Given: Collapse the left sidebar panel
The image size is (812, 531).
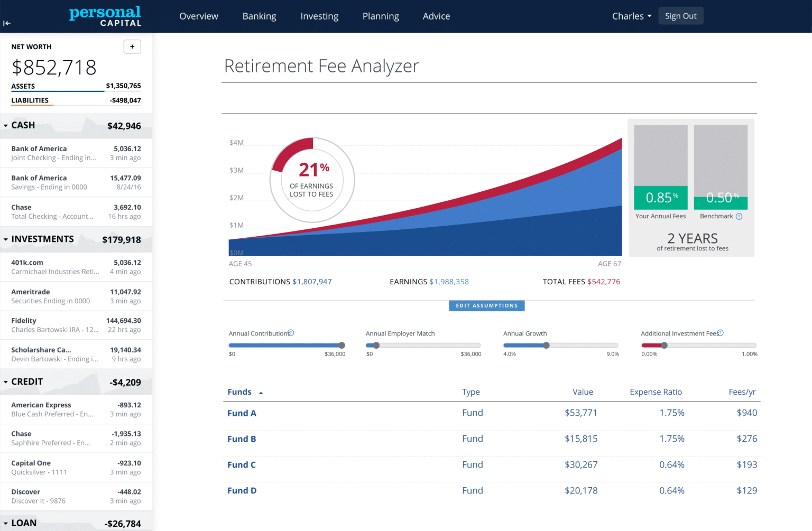Looking at the screenshot, I should (x=7, y=23).
